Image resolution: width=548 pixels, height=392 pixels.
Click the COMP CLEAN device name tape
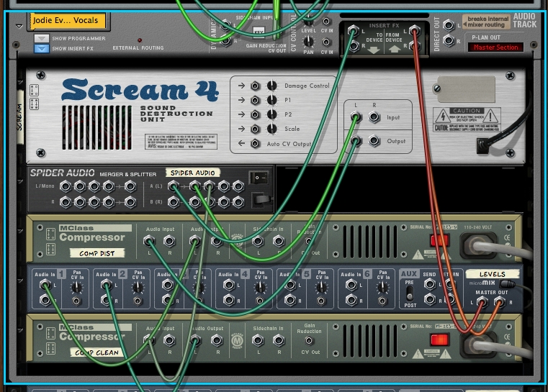(96, 352)
